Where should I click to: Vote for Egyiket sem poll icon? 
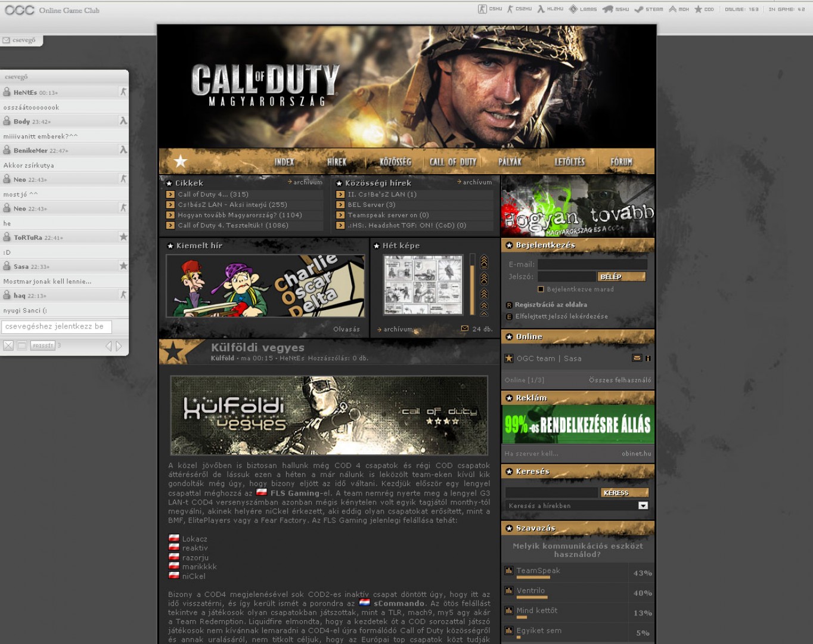[x=509, y=631]
